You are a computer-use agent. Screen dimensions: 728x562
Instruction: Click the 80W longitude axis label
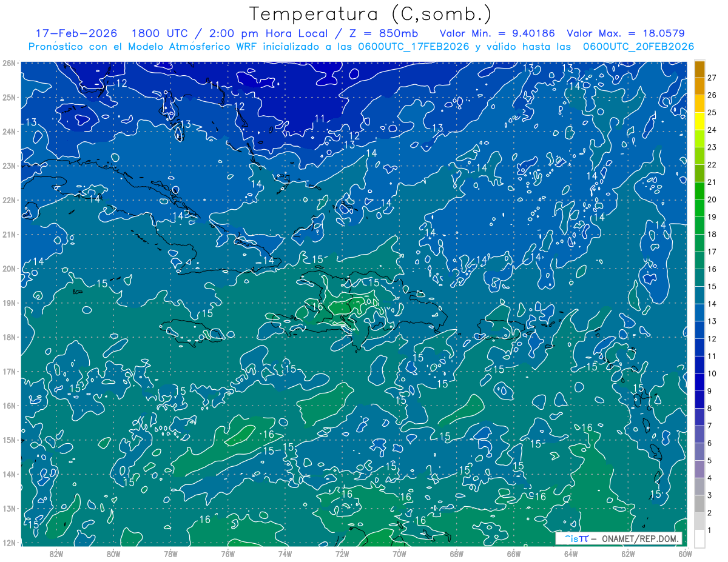[113, 554]
